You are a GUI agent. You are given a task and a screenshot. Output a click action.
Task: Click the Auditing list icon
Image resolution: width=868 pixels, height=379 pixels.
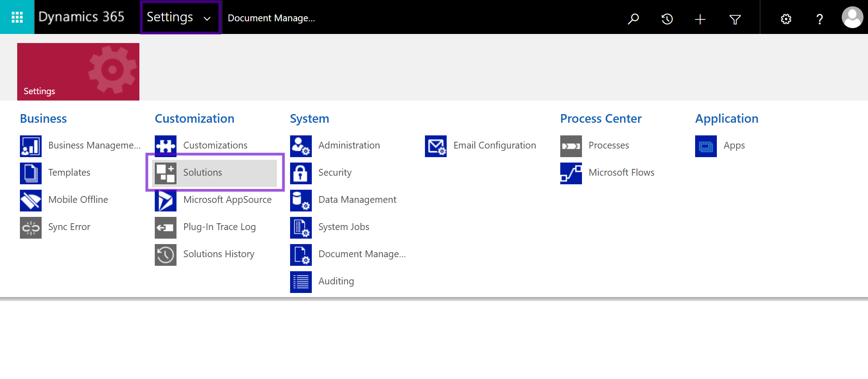pos(301,282)
